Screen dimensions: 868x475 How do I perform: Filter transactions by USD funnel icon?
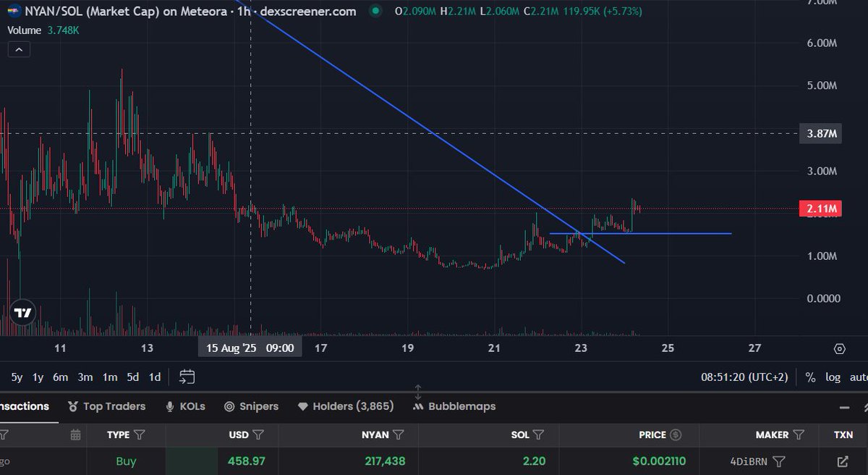pos(258,435)
